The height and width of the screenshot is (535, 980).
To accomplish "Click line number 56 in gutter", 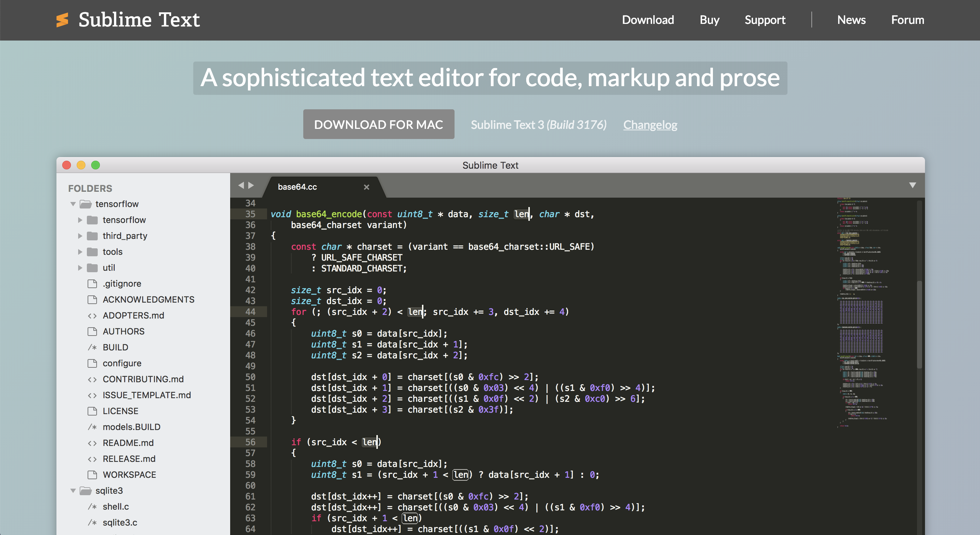I will (250, 442).
